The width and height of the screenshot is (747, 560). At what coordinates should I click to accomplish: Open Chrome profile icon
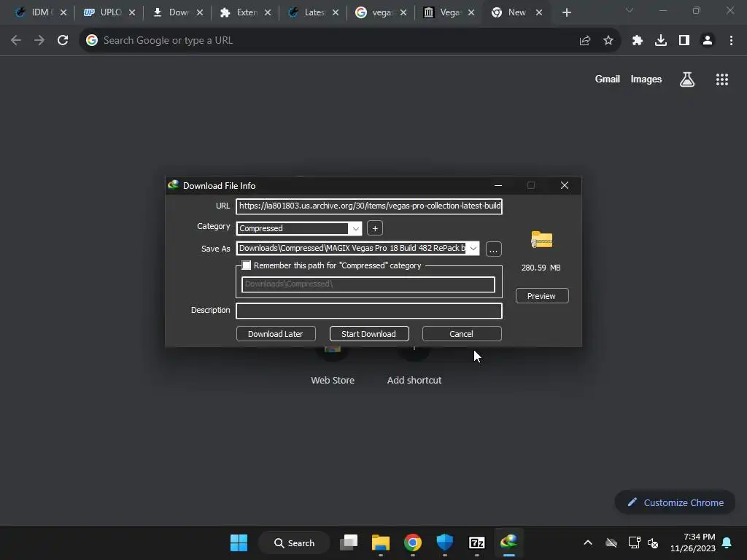pyautogui.click(x=708, y=41)
